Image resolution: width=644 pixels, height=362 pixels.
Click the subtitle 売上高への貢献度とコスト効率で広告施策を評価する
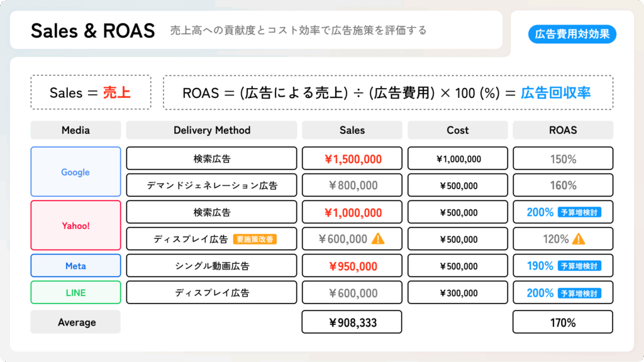point(299,30)
